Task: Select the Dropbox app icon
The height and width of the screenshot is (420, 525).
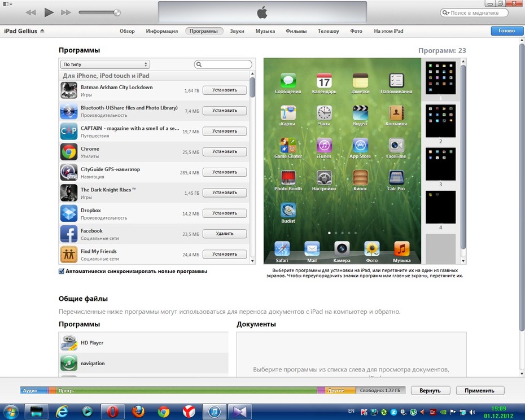Action: [69, 213]
